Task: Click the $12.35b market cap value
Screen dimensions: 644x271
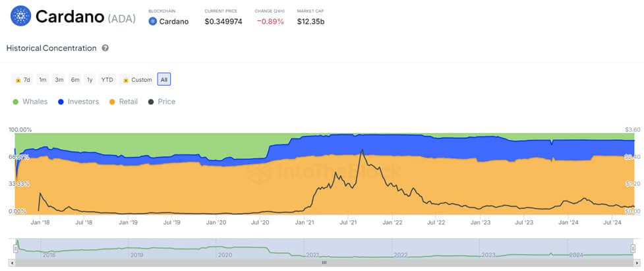Action: coord(310,22)
